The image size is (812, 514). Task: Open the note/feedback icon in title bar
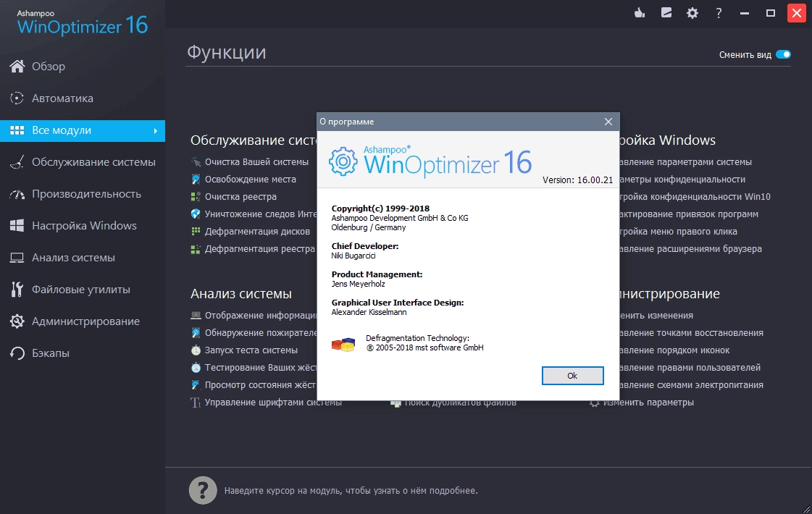(x=666, y=13)
